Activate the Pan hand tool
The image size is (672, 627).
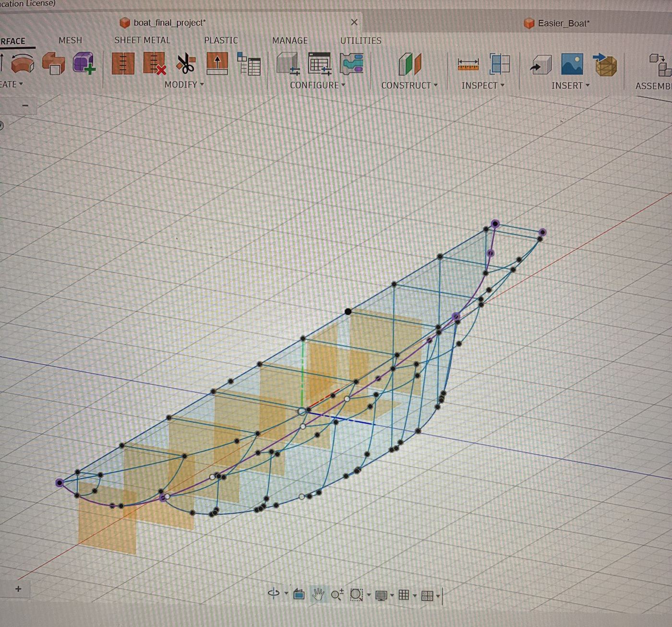[x=318, y=595]
